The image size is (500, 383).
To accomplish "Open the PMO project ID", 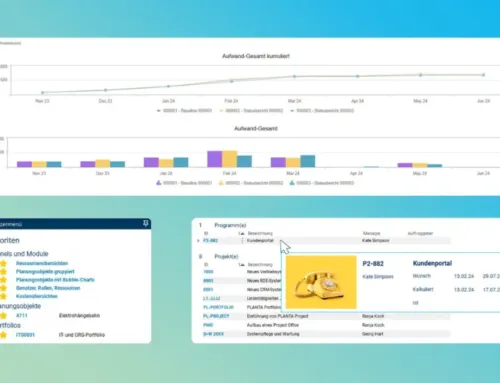I will (x=208, y=325).
